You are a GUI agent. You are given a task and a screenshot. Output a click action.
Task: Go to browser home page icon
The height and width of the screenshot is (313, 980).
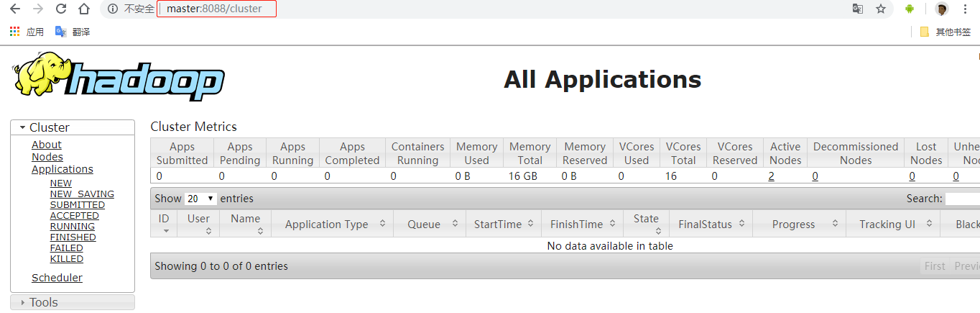pos(84,9)
